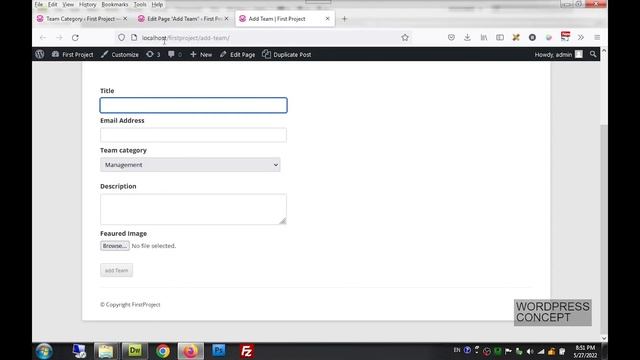Open the library bookshelf icon
Image resolution: width=640 pixels, height=360 pixels.
(484, 38)
